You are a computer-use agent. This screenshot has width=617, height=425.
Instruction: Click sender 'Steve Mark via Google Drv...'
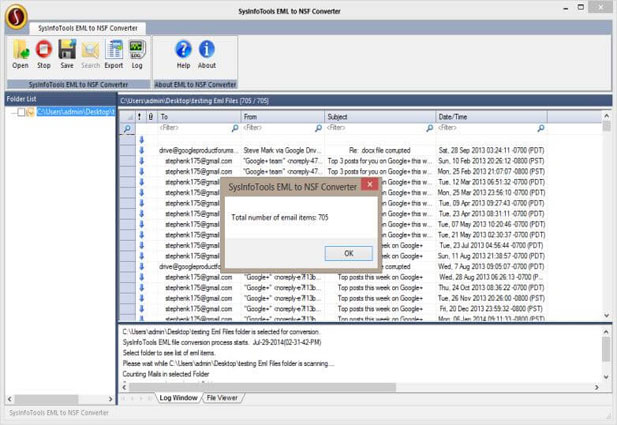pyautogui.click(x=282, y=150)
